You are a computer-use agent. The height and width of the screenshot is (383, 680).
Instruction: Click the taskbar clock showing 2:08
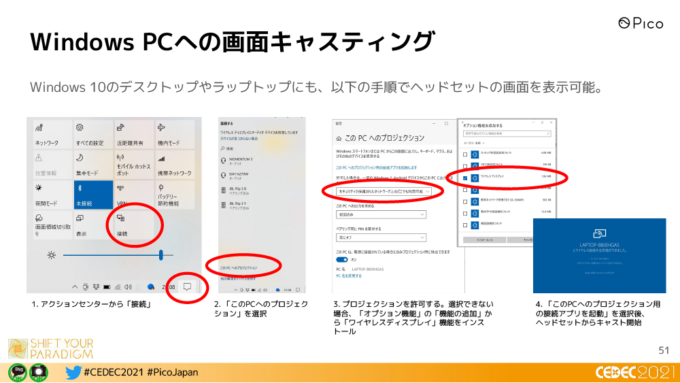click(169, 287)
